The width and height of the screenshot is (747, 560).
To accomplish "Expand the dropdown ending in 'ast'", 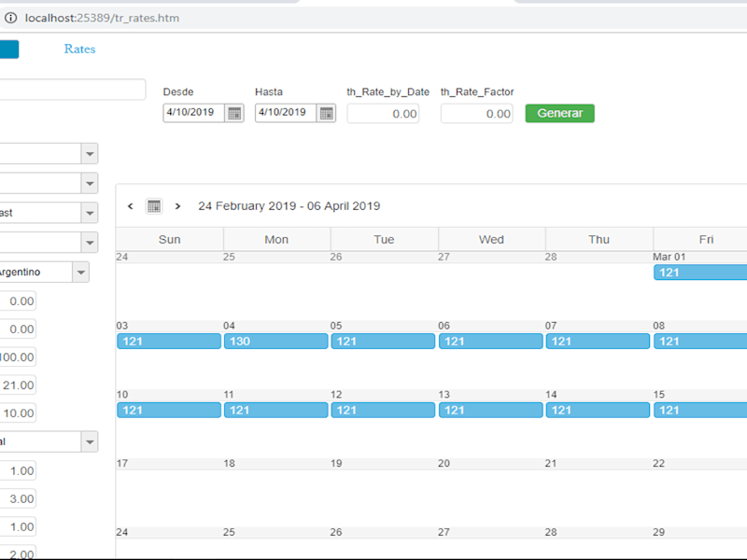I will [x=90, y=213].
